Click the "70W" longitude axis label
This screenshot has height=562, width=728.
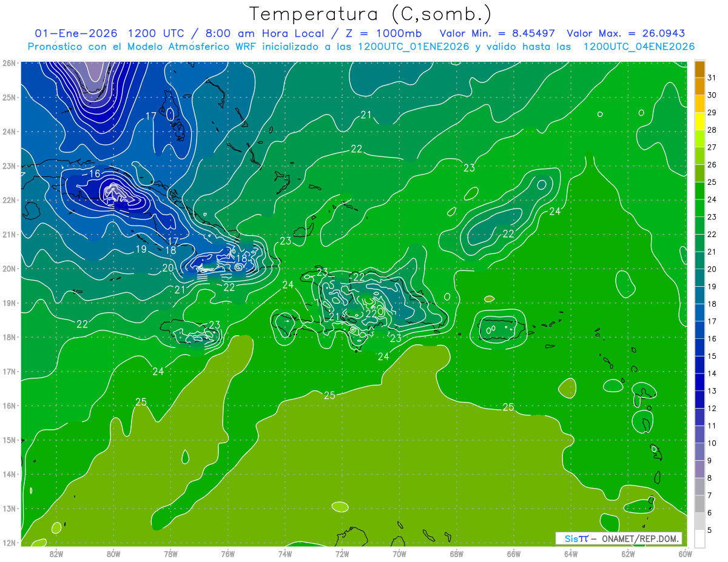(x=399, y=554)
